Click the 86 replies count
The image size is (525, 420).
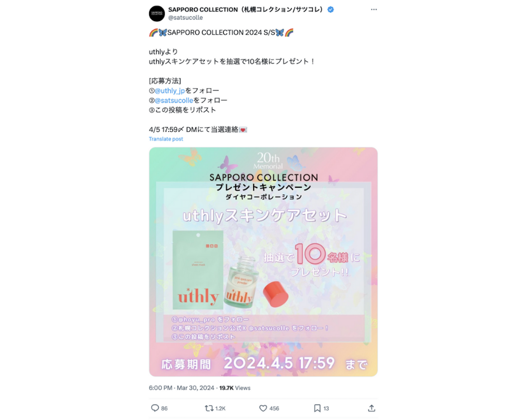coord(164,408)
